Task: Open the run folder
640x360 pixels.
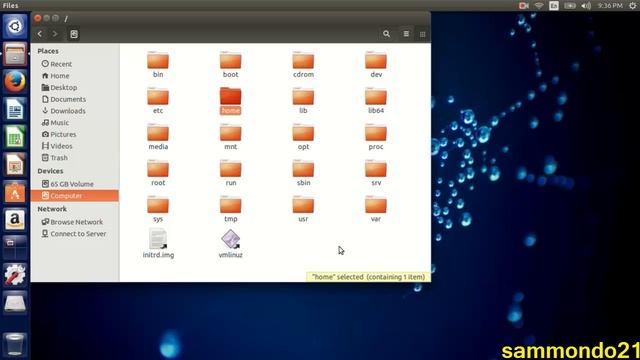Action: click(x=231, y=173)
